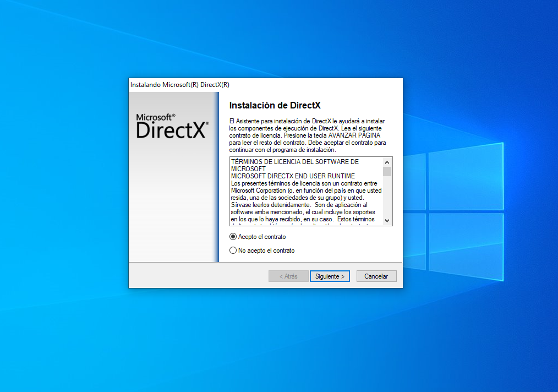Click the disabled < Atrás button
This screenshot has height=392, width=558.
pos(288,276)
